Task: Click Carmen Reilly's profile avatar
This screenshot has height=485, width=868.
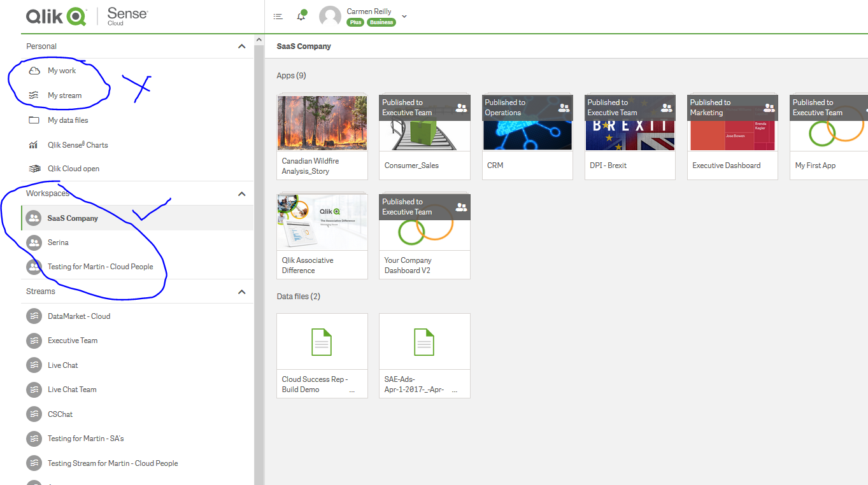Action: 330,17
